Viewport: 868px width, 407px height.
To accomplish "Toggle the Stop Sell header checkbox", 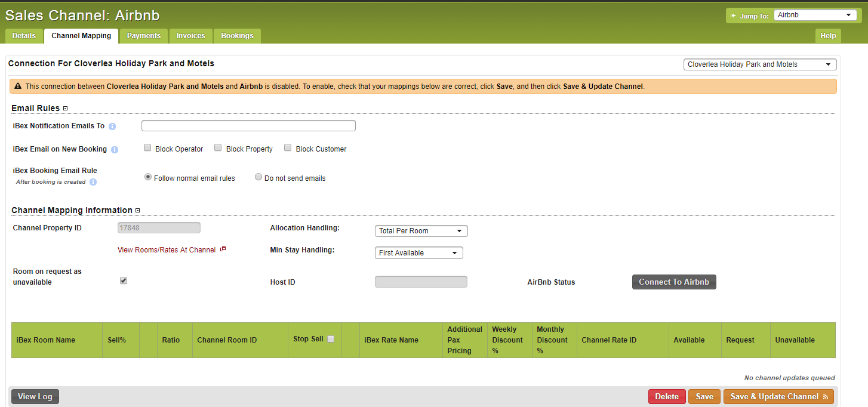I will 331,339.
